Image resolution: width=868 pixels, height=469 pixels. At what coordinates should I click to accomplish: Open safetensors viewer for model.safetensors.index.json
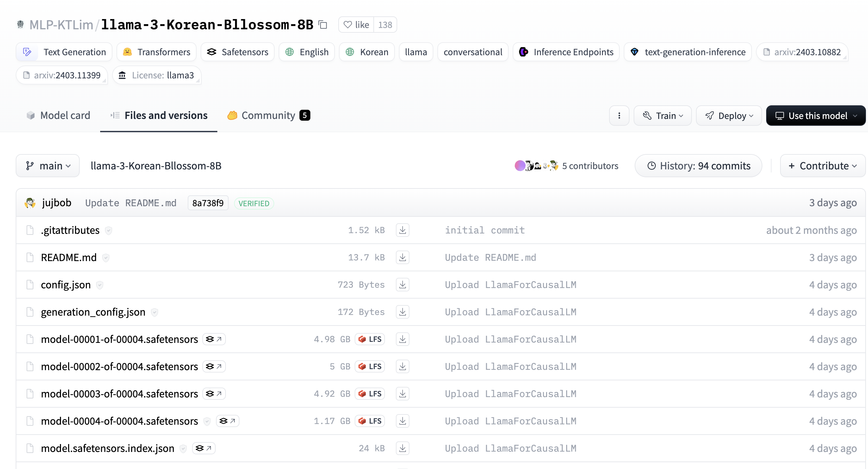tap(204, 448)
